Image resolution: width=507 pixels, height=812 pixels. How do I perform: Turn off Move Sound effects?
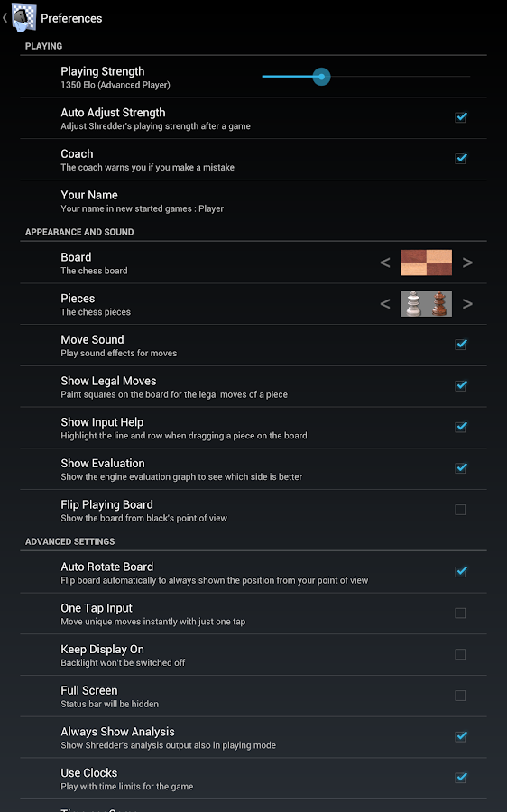(x=460, y=345)
